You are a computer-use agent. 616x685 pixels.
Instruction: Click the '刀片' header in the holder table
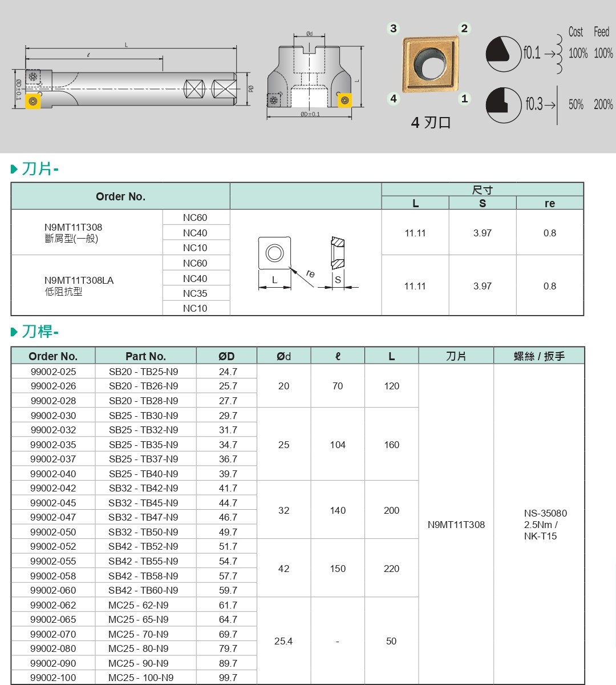click(456, 356)
